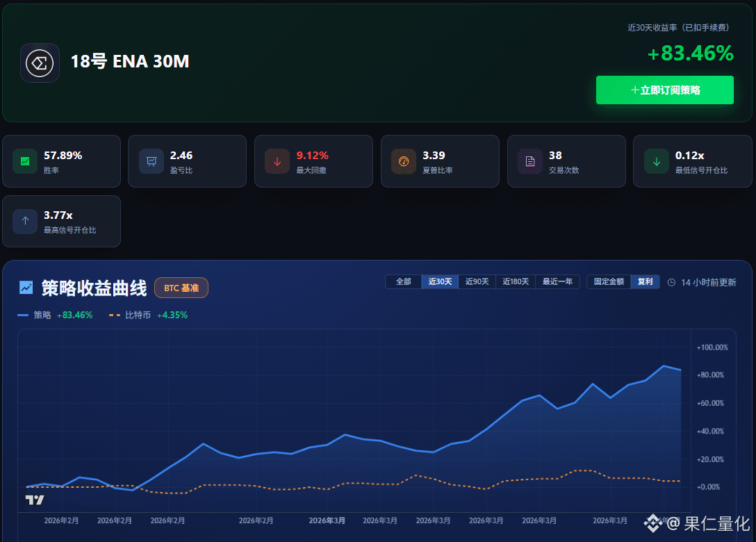This screenshot has height=542, width=756.
Task: Click the clock icon beside update time
Action: (x=671, y=283)
